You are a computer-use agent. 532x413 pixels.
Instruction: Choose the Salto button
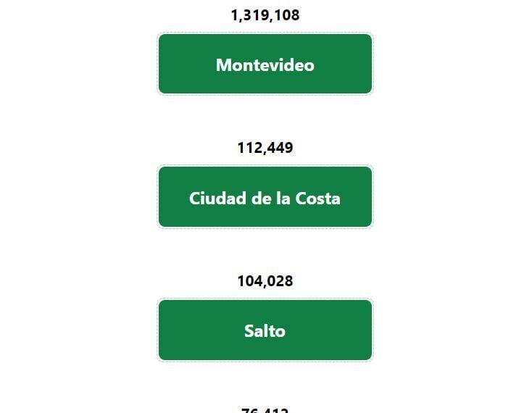click(x=265, y=330)
